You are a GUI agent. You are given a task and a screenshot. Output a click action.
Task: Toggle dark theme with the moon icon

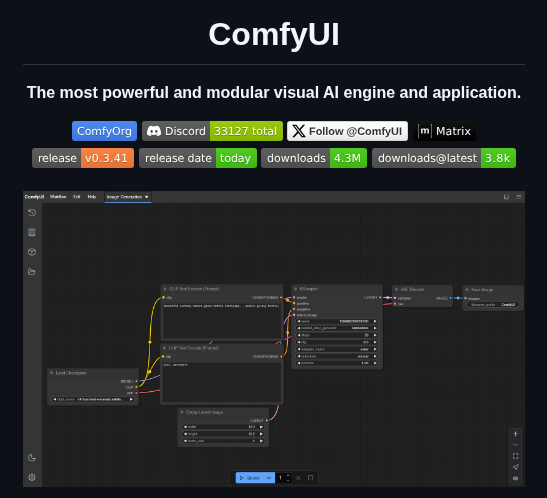click(32, 458)
